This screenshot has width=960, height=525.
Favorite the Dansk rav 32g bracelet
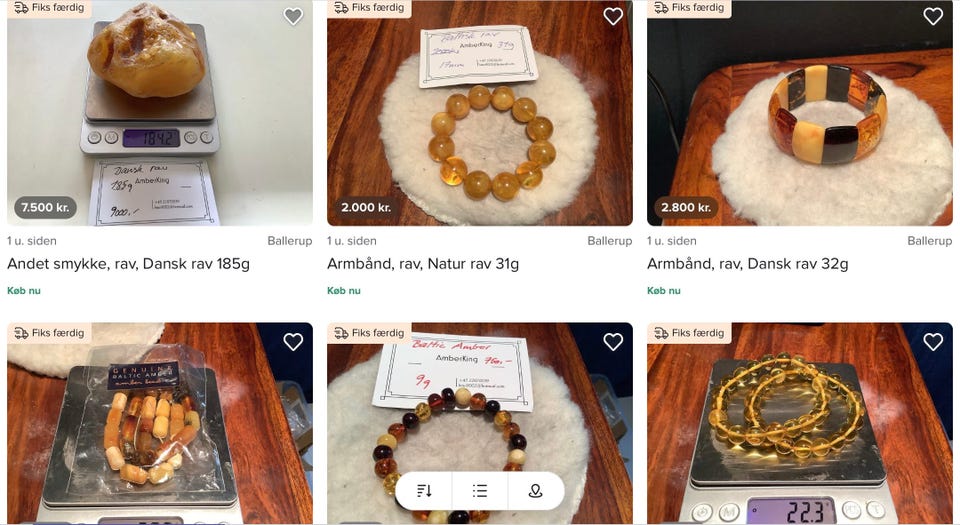coord(933,17)
